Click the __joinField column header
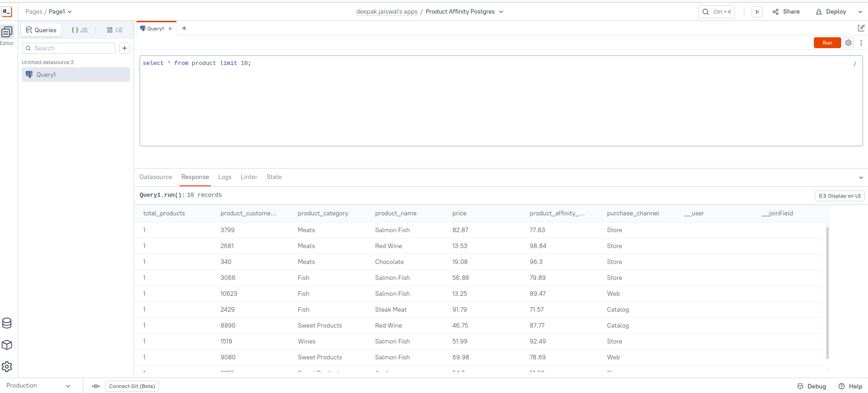Image resolution: width=868 pixels, height=393 pixels. tap(777, 214)
